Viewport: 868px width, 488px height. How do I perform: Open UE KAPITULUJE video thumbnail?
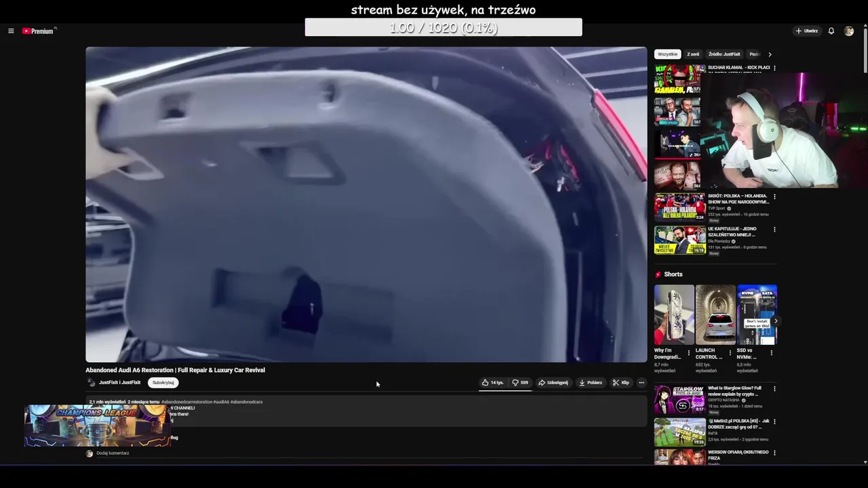tap(679, 241)
